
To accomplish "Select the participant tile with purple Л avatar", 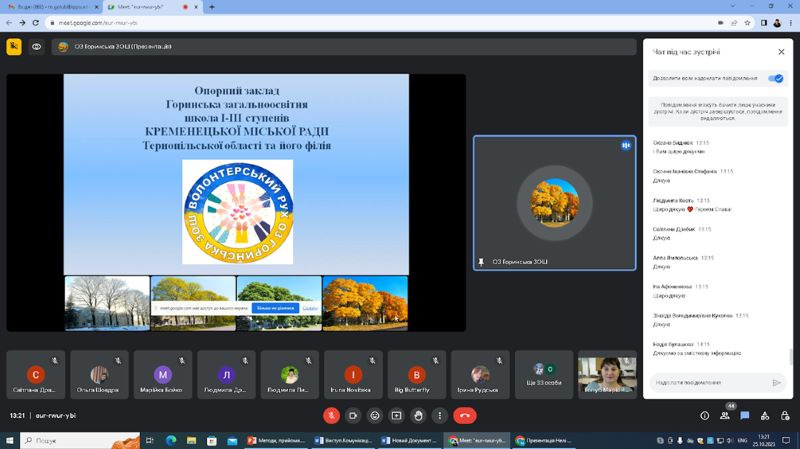I will point(226,375).
